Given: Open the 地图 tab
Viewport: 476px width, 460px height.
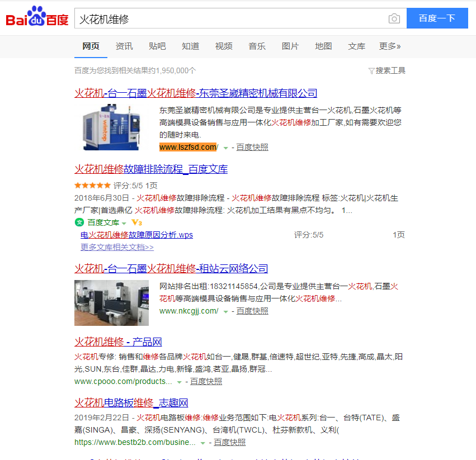Looking at the screenshot, I should [x=323, y=46].
